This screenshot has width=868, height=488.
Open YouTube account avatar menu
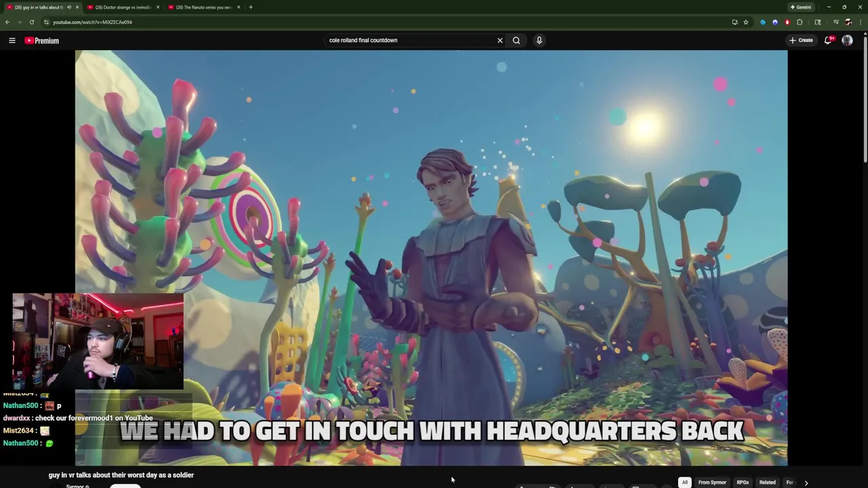click(x=847, y=41)
